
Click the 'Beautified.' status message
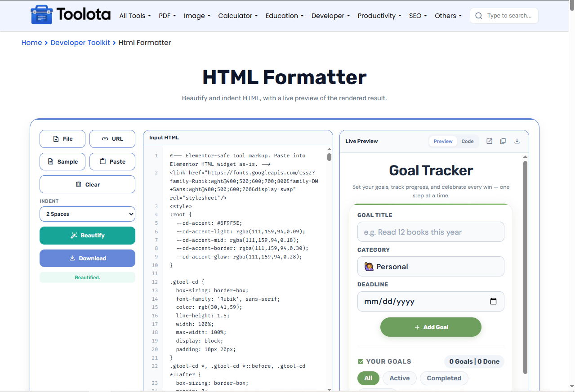click(87, 277)
